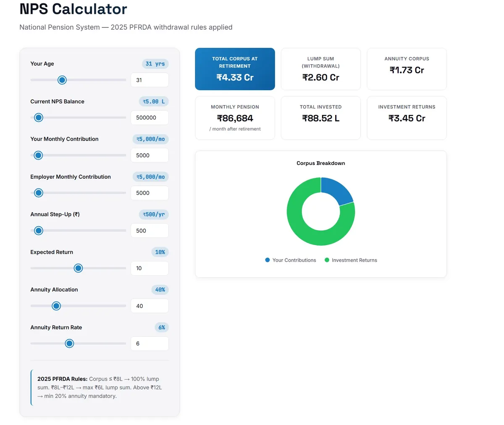Focus the Current NPS Balance input box
Viewport: 504px width, 425px height.
150,118
